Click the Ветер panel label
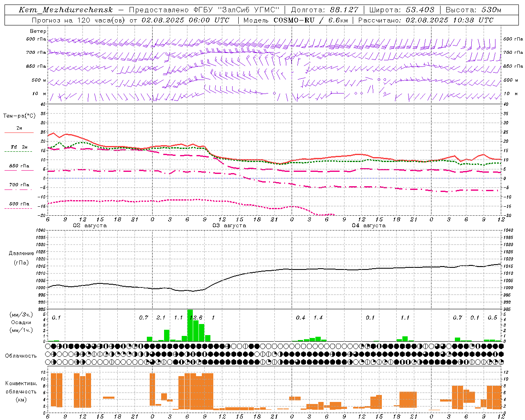Image resolution: width=525 pixels, height=420 pixels. point(38,31)
